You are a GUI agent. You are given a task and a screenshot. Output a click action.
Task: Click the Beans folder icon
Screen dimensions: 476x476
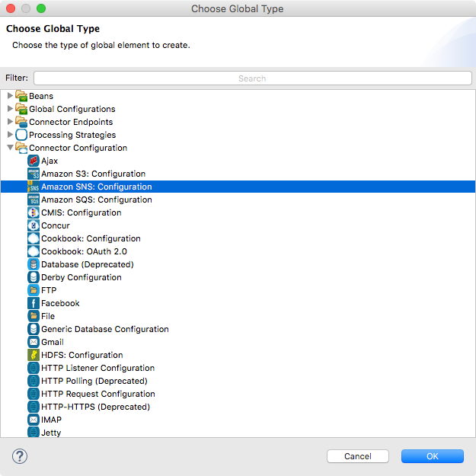tap(21, 96)
